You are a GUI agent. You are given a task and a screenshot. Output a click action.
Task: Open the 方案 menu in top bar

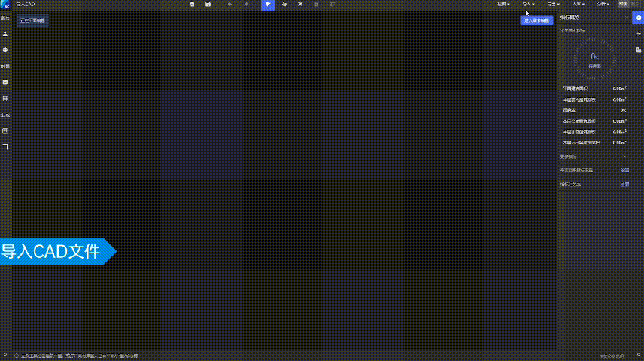578,5
